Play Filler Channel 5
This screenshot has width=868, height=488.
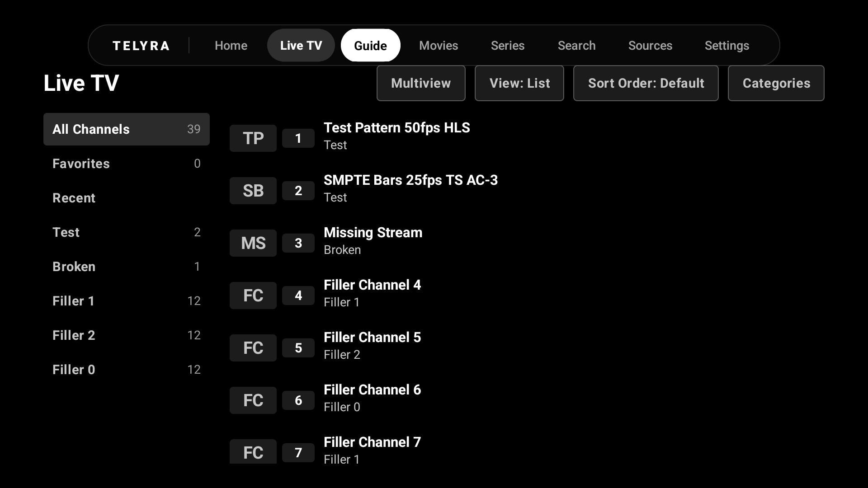point(524,348)
